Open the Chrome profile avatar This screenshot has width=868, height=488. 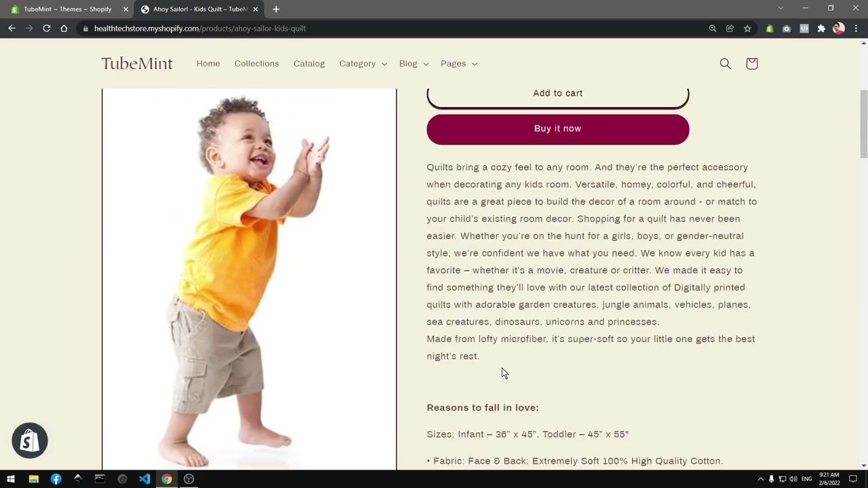[839, 28]
